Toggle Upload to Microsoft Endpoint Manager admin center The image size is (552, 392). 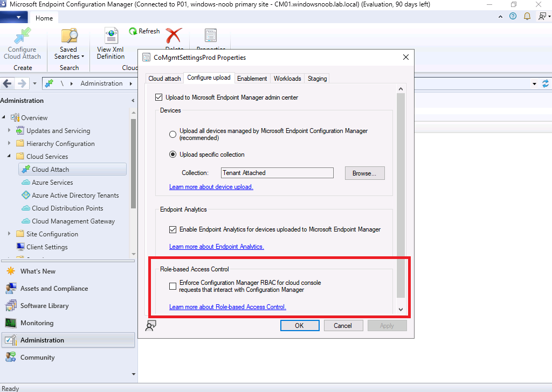pyautogui.click(x=159, y=97)
